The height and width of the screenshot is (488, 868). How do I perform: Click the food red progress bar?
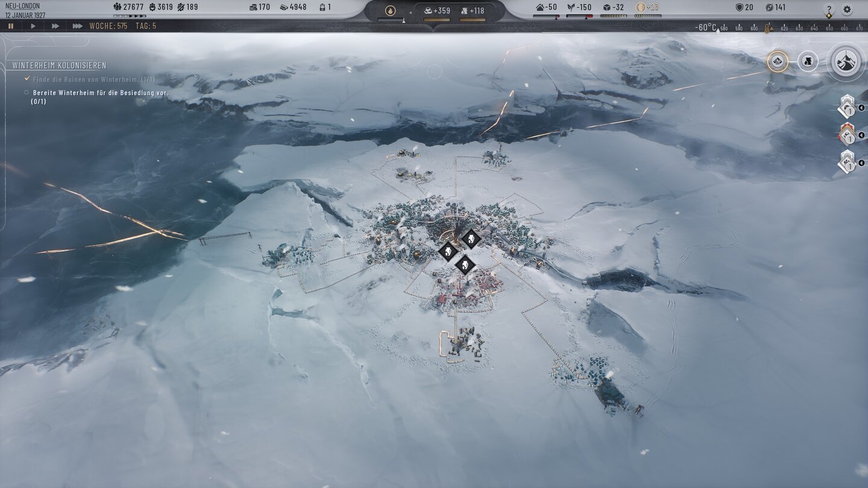(580, 16)
